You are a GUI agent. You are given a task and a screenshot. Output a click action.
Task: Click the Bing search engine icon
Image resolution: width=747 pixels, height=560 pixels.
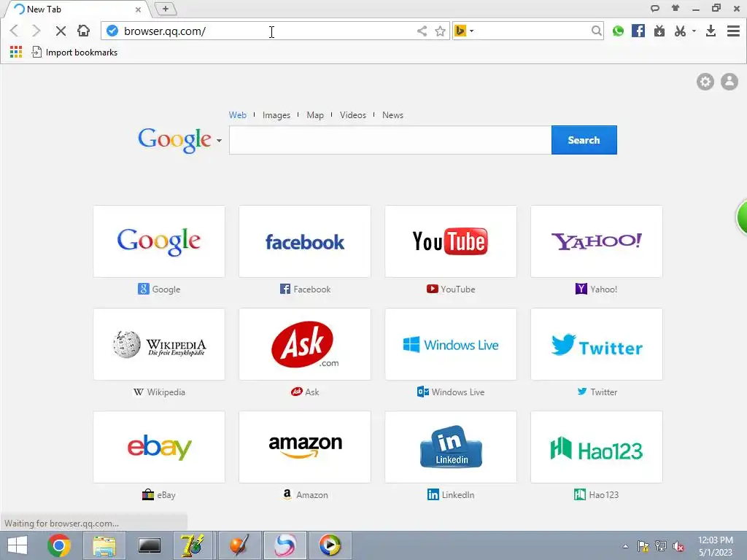(460, 31)
